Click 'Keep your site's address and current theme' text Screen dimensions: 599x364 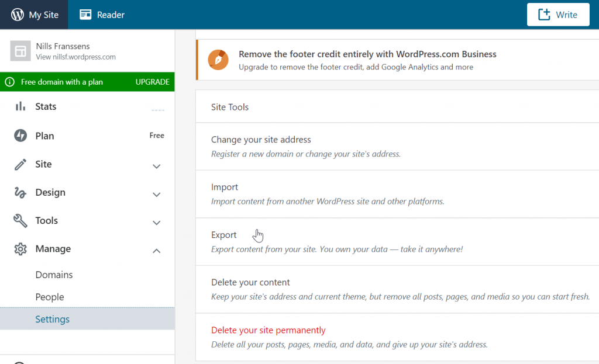400,297
